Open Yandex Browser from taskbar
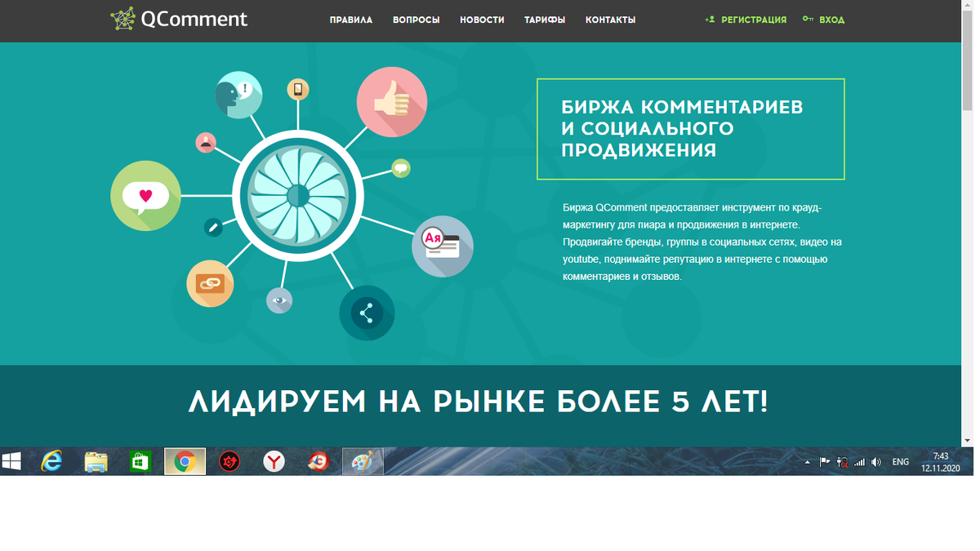The width and height of the screenshot is (980, 551). [x=274, y=462]
